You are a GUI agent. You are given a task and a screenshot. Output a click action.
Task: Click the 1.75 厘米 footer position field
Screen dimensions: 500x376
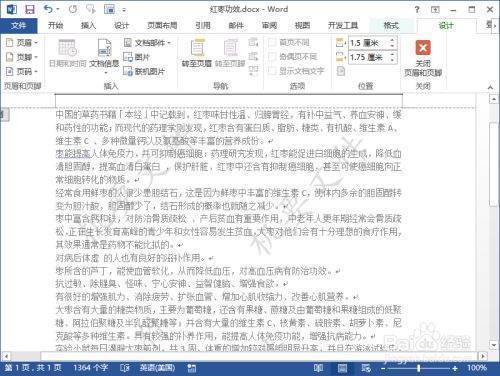pyautogui.click(x=369, y=57)
